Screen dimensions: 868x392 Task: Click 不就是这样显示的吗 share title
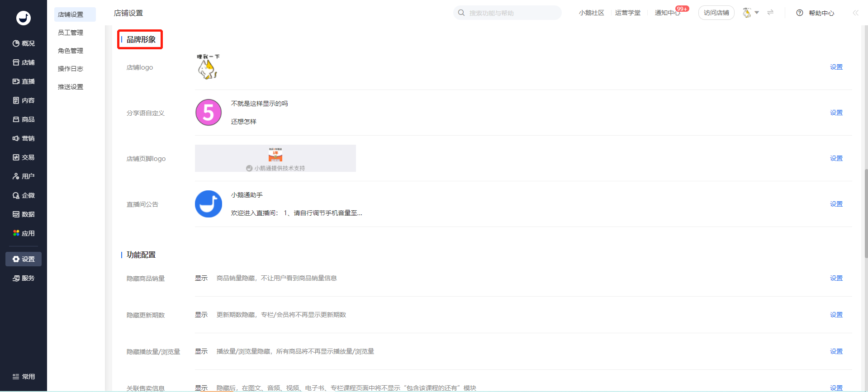[259, 104]
